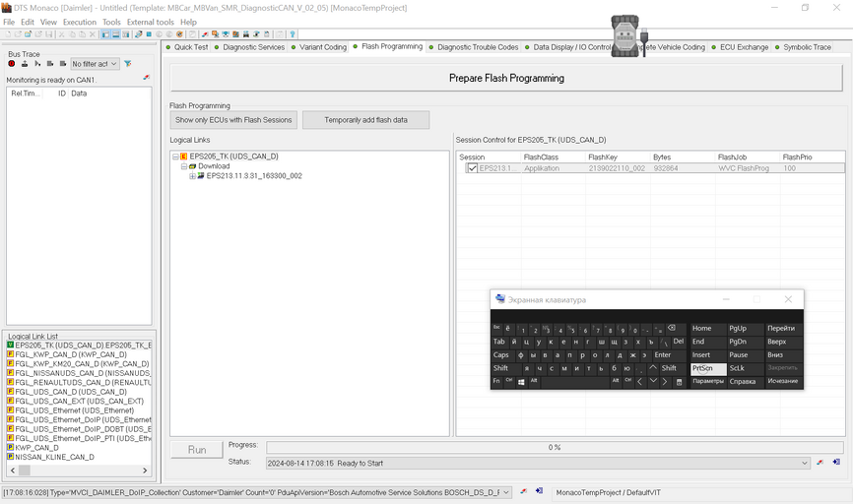853x504 pixels.
Task: Click the bus trace filter funnel icon
Action: 128,64
